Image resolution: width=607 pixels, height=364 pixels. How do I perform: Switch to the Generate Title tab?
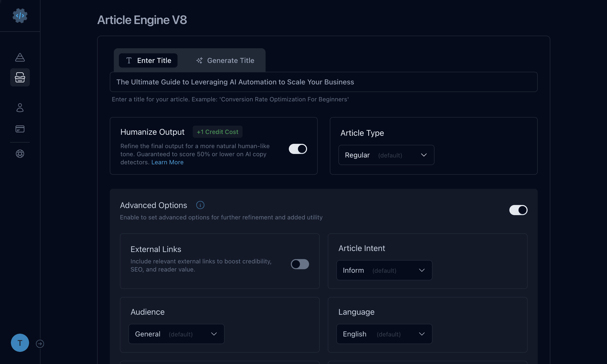225,60
